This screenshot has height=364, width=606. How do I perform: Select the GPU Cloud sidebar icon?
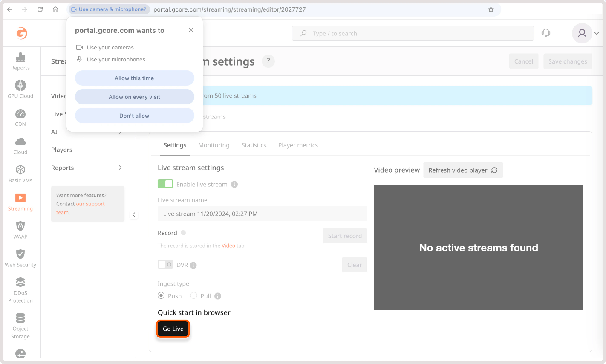tap(20, 85)
